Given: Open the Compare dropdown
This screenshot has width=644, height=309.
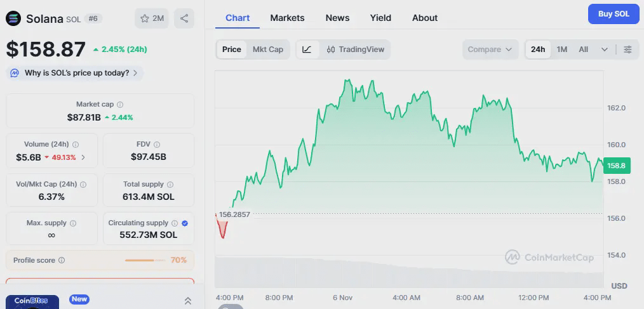Looking at the screenshot, I should tap(490, 49).
